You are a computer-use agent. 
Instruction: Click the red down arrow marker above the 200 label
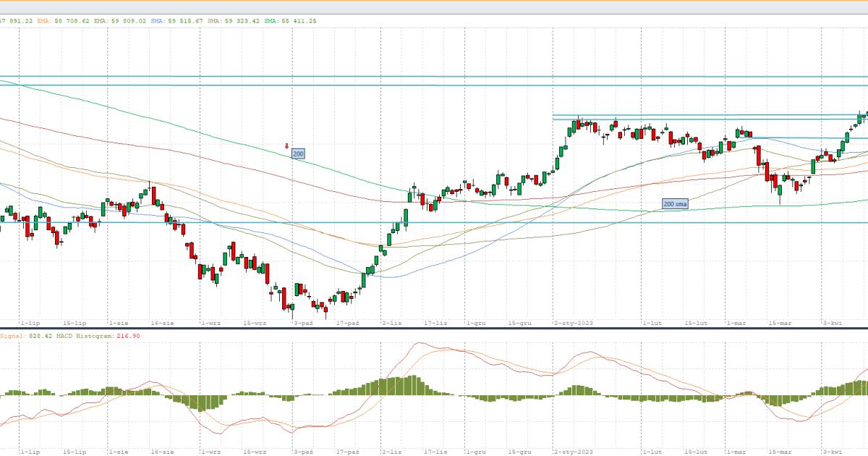[x=286, y=145]
